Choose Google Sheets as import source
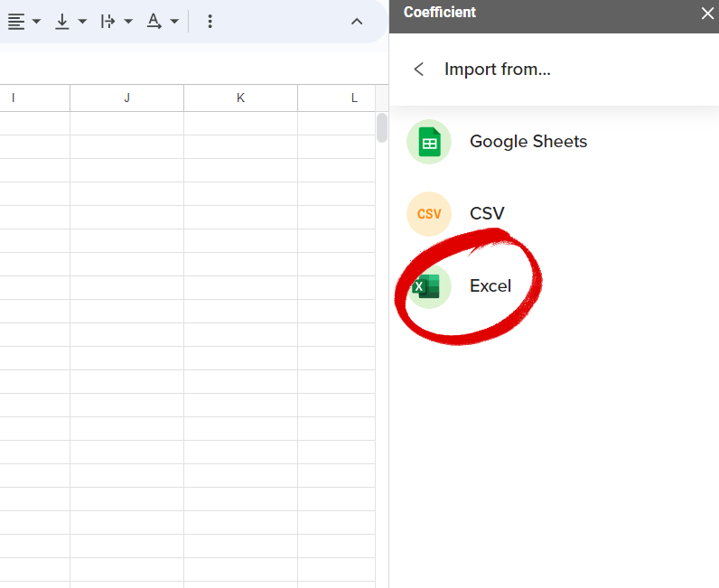The width and height of the screenshot is (719, 588). click(528, 142)
